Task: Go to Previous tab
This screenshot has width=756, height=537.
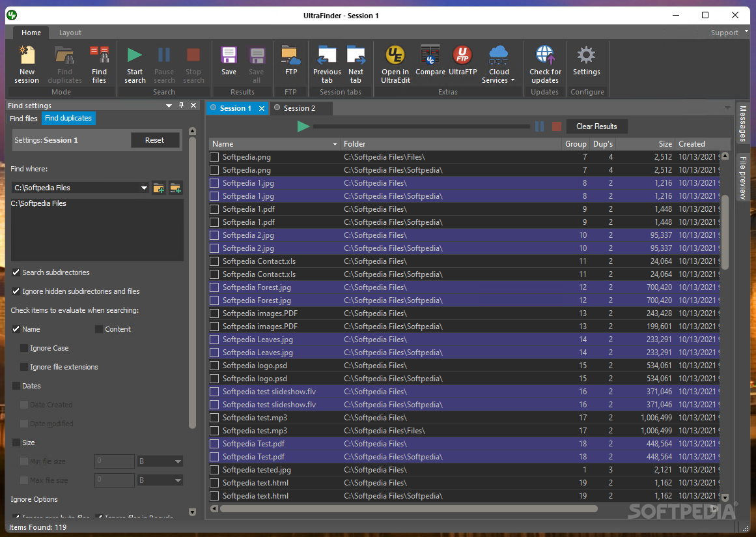Action: pos(327,65)
